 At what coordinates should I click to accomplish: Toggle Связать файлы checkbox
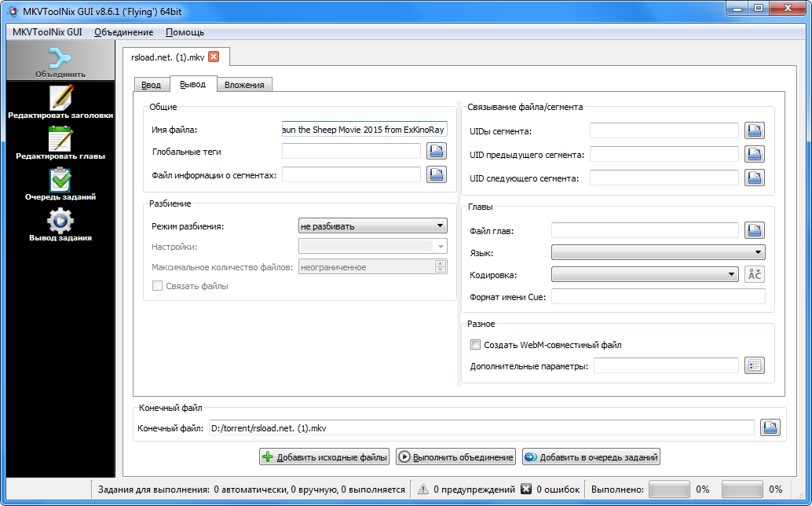tap(157, 286)
